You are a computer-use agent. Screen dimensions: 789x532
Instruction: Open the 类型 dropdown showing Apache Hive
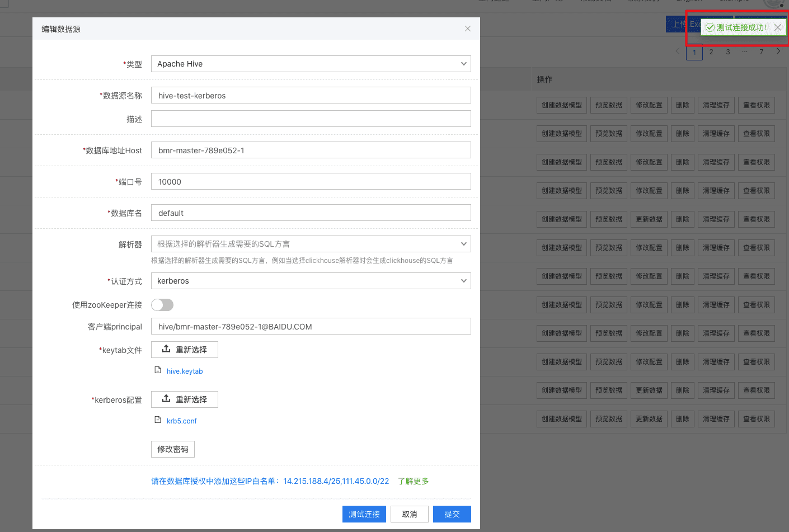311,64
